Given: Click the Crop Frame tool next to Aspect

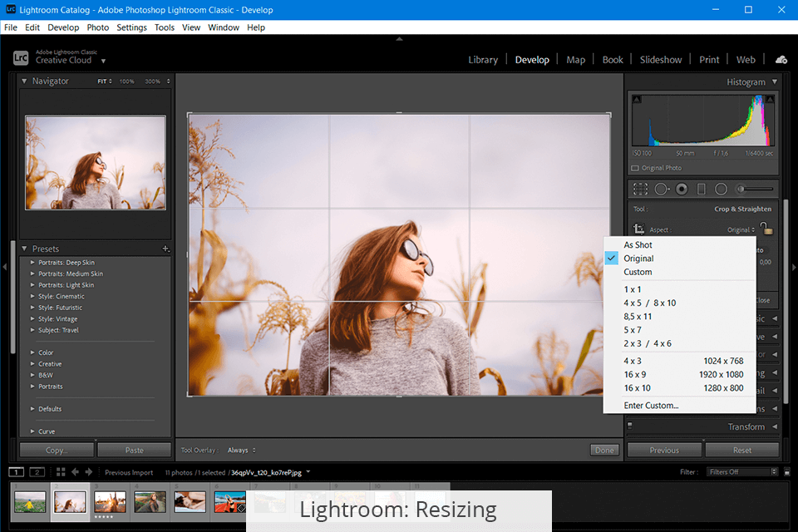Looking at the screenshot, I should tap(638, 229).
